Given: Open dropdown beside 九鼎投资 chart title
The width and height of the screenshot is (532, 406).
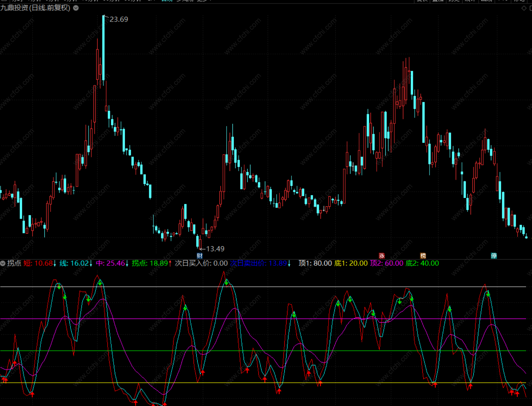Looking at the screenshot, I should coord(76,8).
